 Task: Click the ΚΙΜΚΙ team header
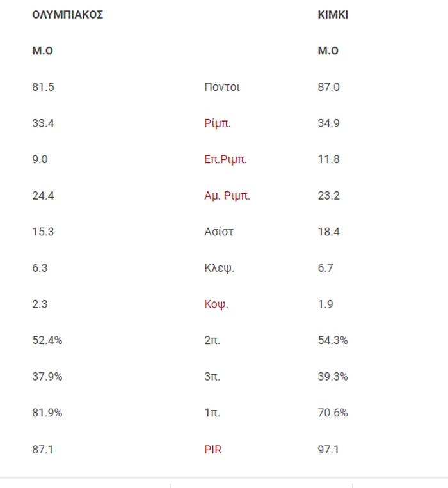(x=333, y=15)
